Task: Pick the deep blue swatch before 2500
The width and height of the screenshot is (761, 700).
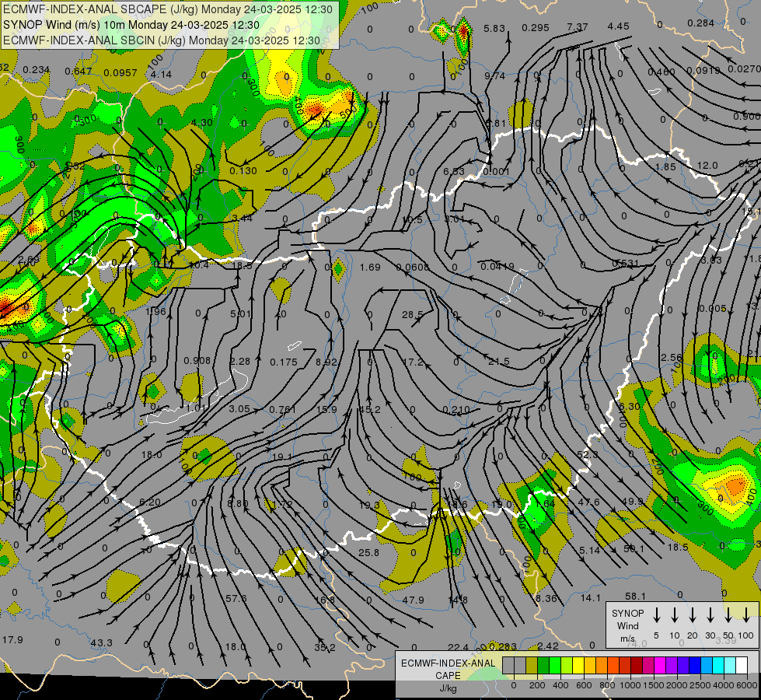Action: [x=694, y=666]
